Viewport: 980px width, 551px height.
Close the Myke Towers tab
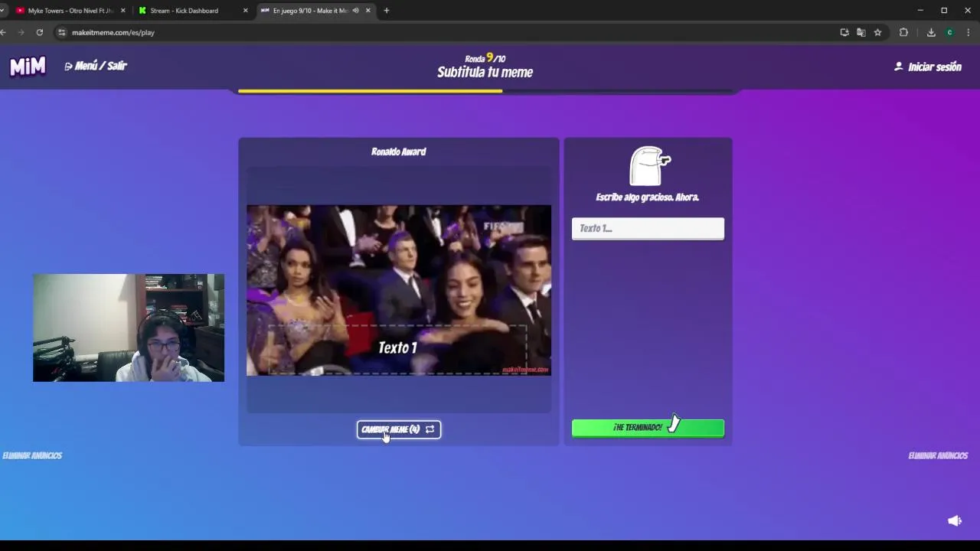[122, 11]
